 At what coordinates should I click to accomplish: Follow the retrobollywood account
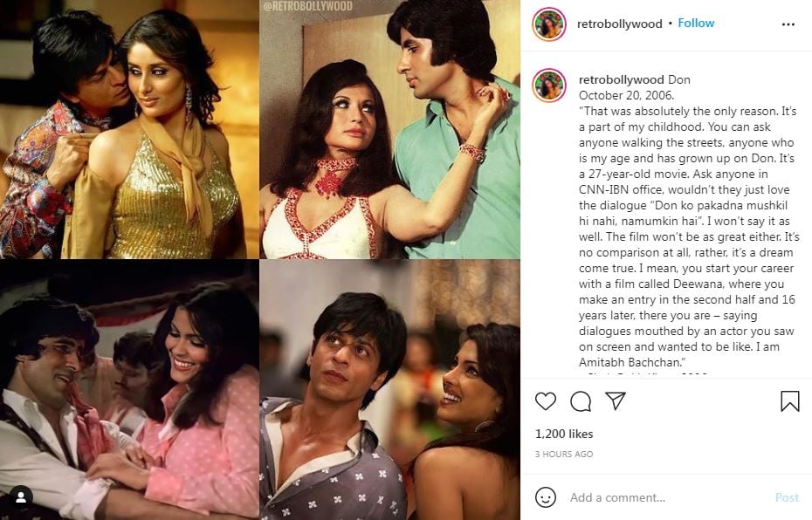(x=696, y=24)
